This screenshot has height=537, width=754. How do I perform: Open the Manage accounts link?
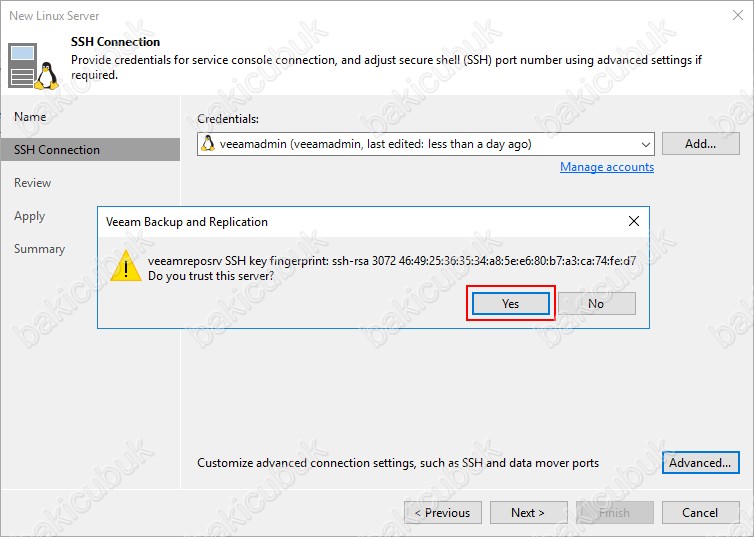click(x=607, y=167)
